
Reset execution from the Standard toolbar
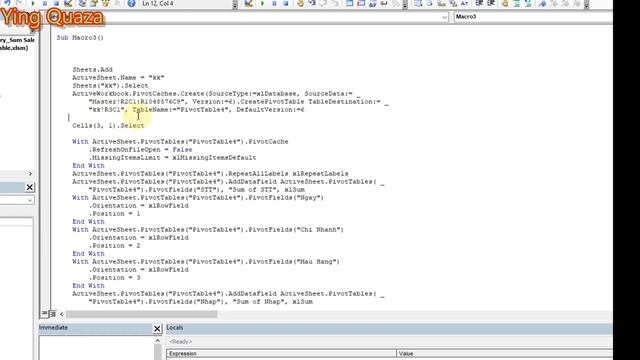click(56, 3)
